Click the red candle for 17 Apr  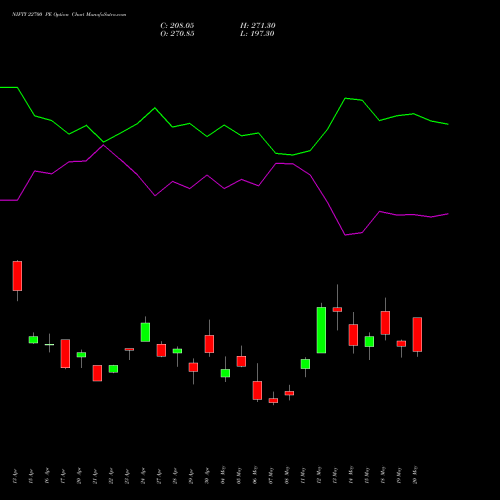coord(65,353)
